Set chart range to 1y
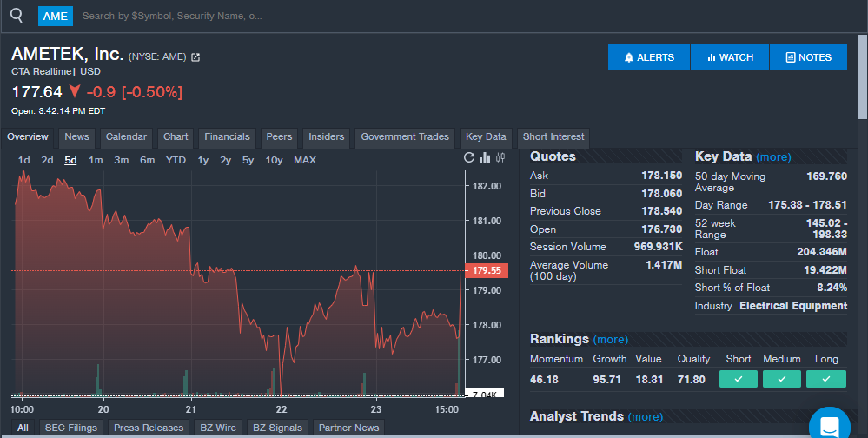 (x=203, y=160)
